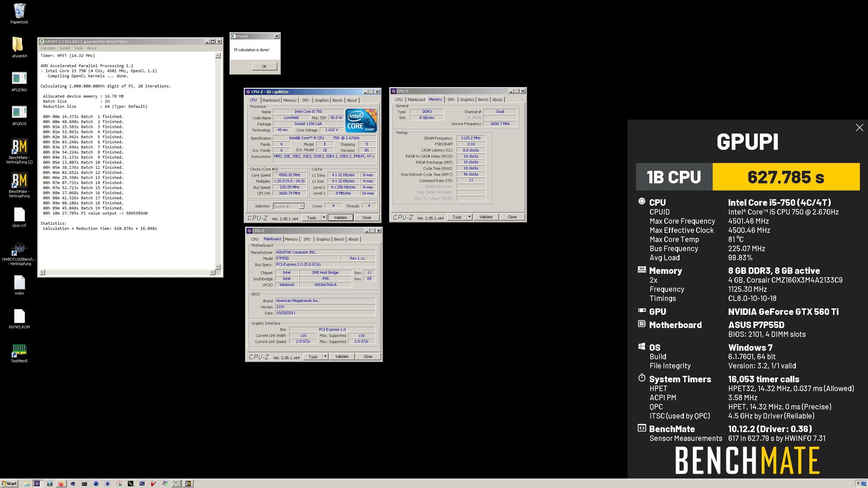Click the Start button on taskbar
This screenshot has width=868, height=488.
tap(9, 484)
